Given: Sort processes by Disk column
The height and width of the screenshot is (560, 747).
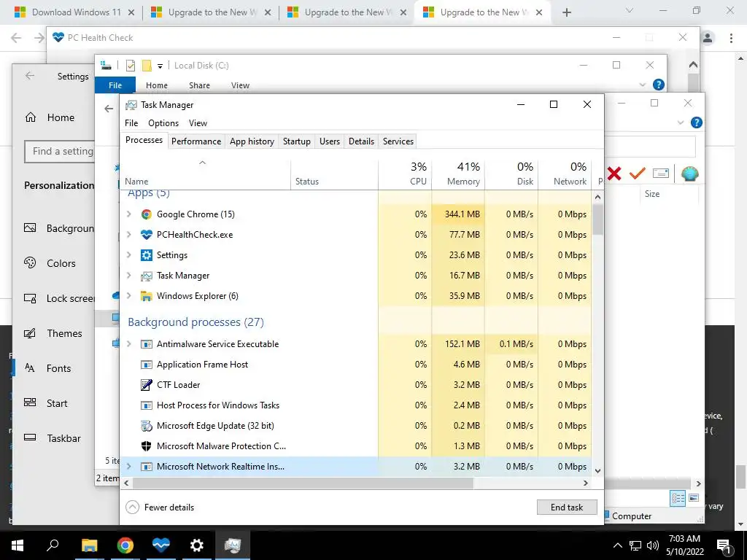Looking at the screenshot, I should pos(511,174).
